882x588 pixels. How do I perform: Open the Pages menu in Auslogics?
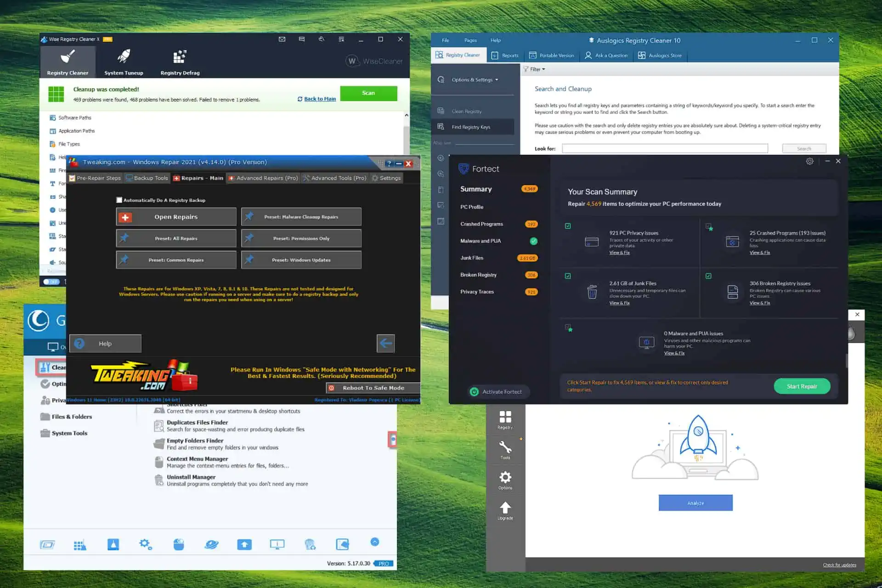[x=470, y=40]
